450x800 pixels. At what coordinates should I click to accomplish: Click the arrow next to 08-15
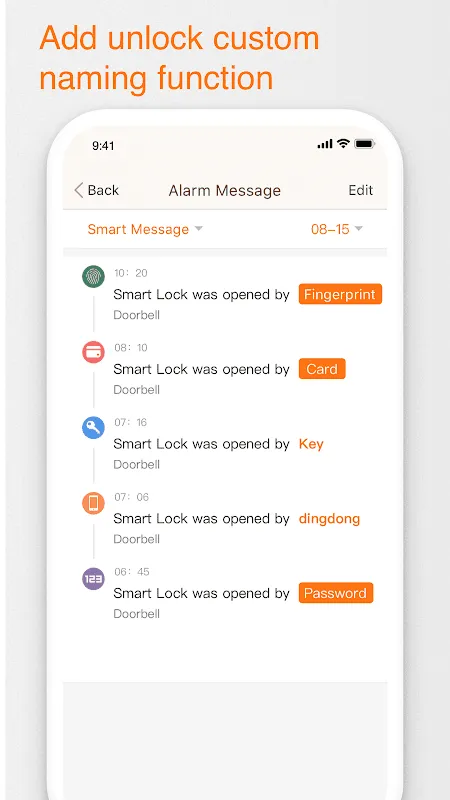coord(359,229)
